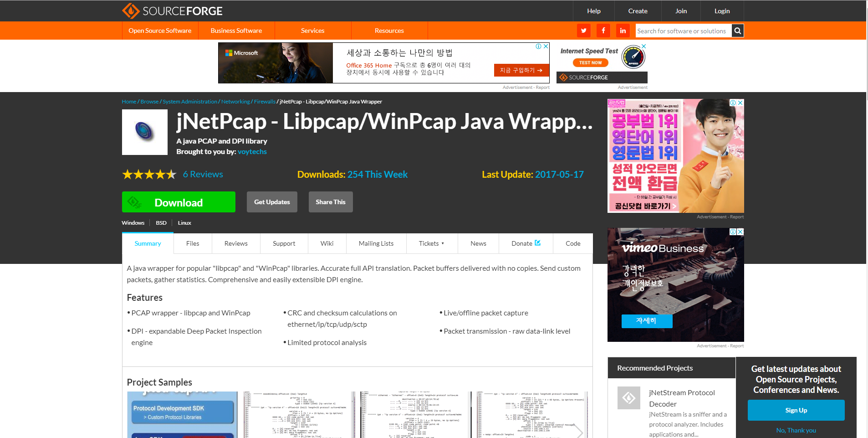
Task: Click the BSD platform label
Action: (161, 223)
